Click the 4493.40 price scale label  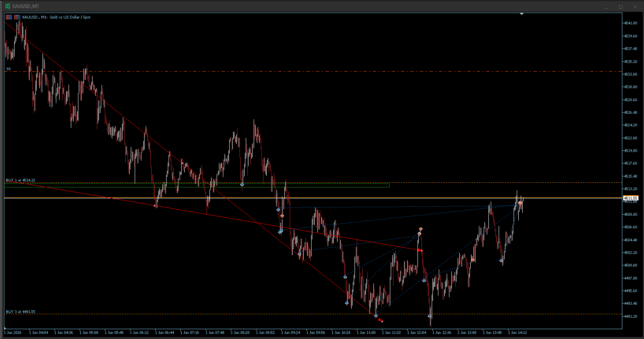(x=631, y=304)
